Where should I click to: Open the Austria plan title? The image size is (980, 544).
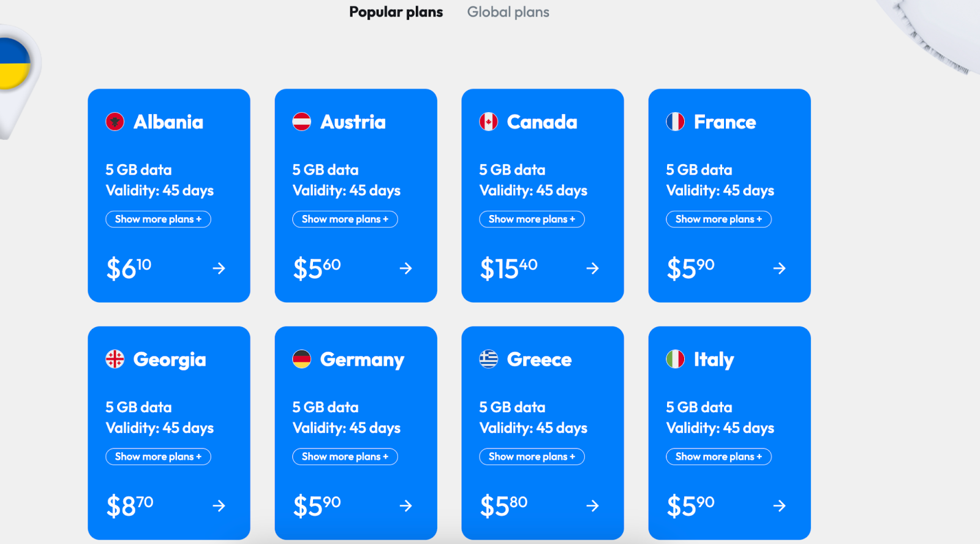pyautogui.click(x=353, y=122)
